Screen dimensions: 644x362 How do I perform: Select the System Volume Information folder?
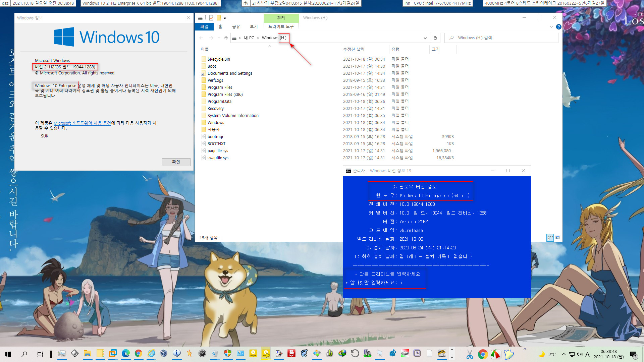[x=233, y=116]
